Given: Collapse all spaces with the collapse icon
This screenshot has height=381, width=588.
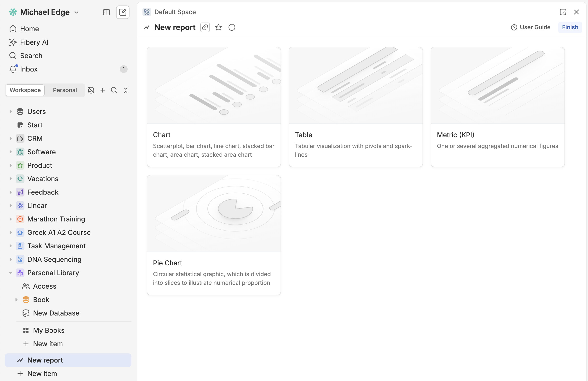Looking at the screenshot, I should [125, 90].
